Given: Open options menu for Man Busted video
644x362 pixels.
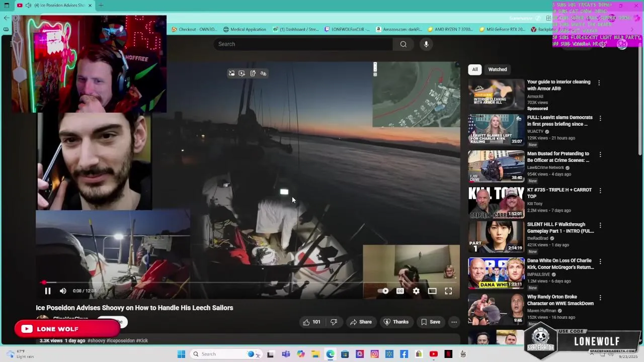Looking at the screenshot, I should coord(600,154).
